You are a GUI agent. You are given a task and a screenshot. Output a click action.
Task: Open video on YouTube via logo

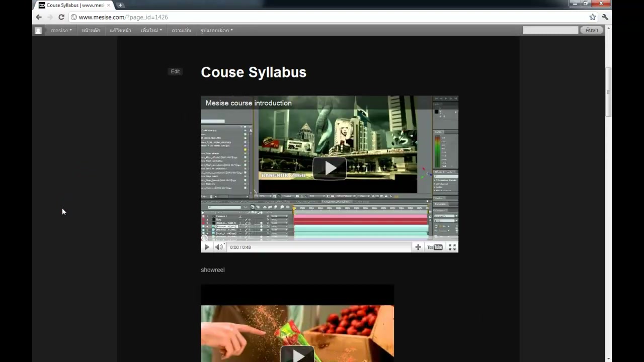click(435, 247)
